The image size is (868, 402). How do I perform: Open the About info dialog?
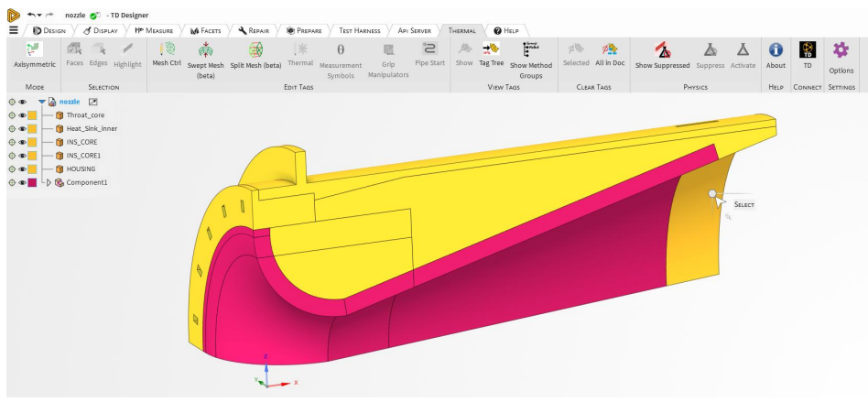776,55
